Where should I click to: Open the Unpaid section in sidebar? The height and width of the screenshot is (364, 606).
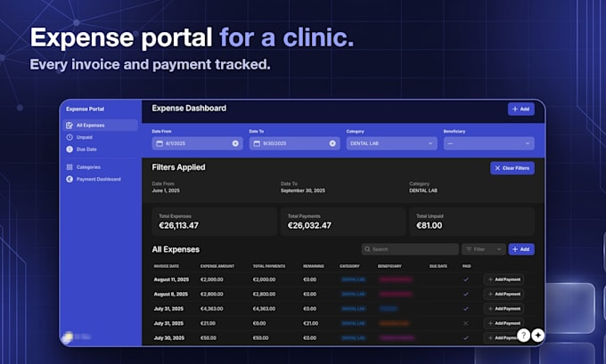point(85,137)
